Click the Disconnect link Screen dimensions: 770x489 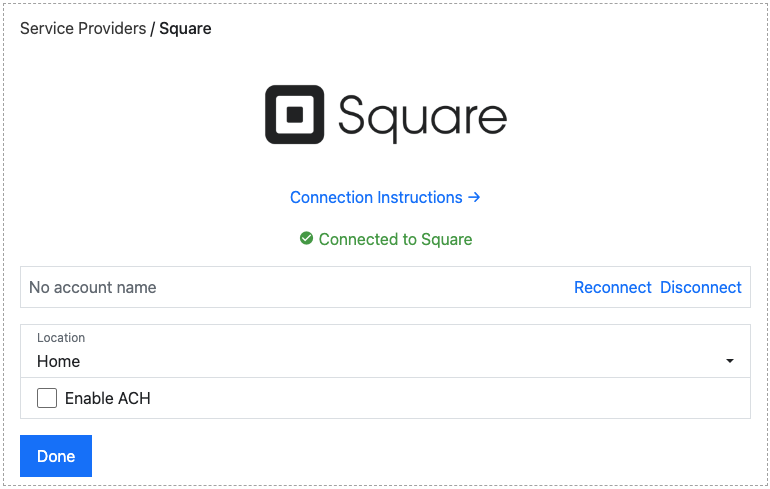pyautogui.click(x=701, y=287)
